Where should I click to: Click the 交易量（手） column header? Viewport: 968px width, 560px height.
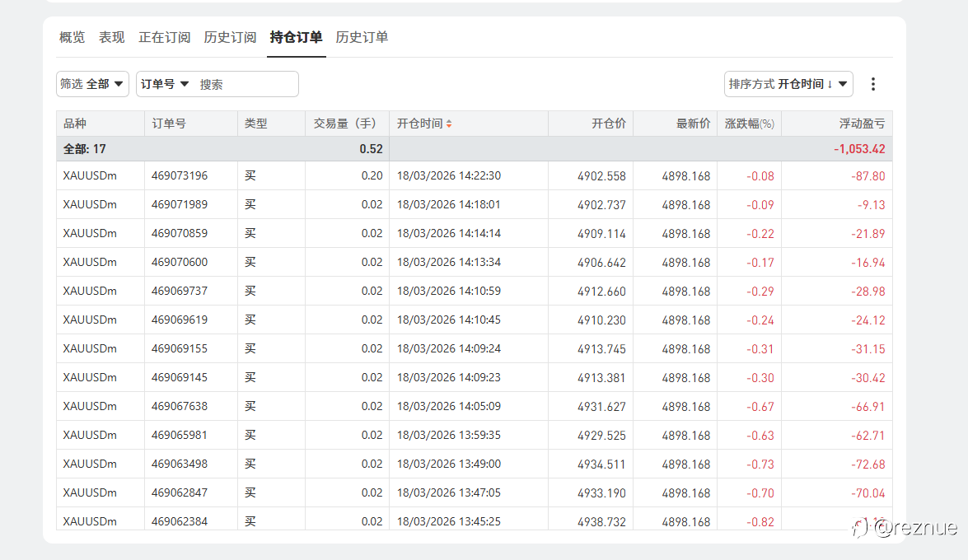point(345,124)
